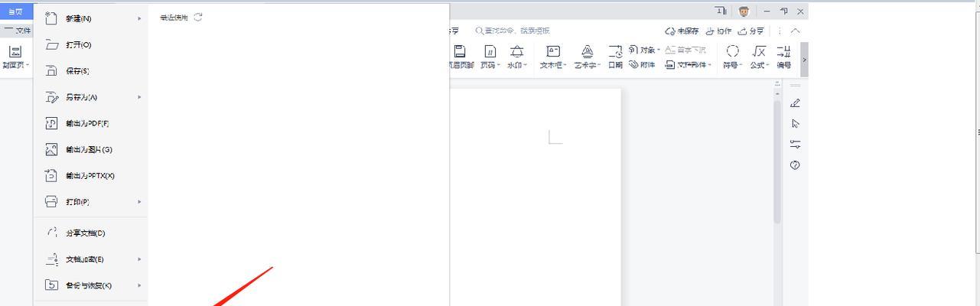This screenshot has height=306, width=980.
Task: Open the sliders settings icon in right sidebar
Action: 795,144
